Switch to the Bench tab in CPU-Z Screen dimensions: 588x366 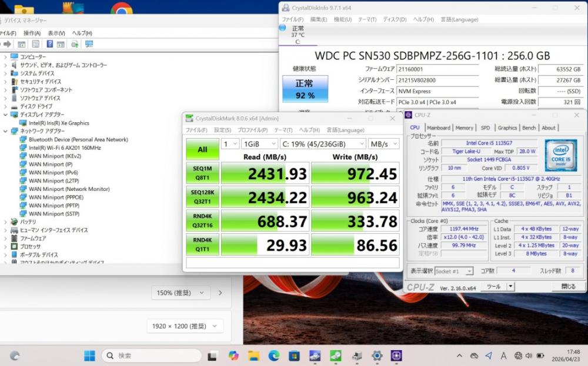click(529, 127)
